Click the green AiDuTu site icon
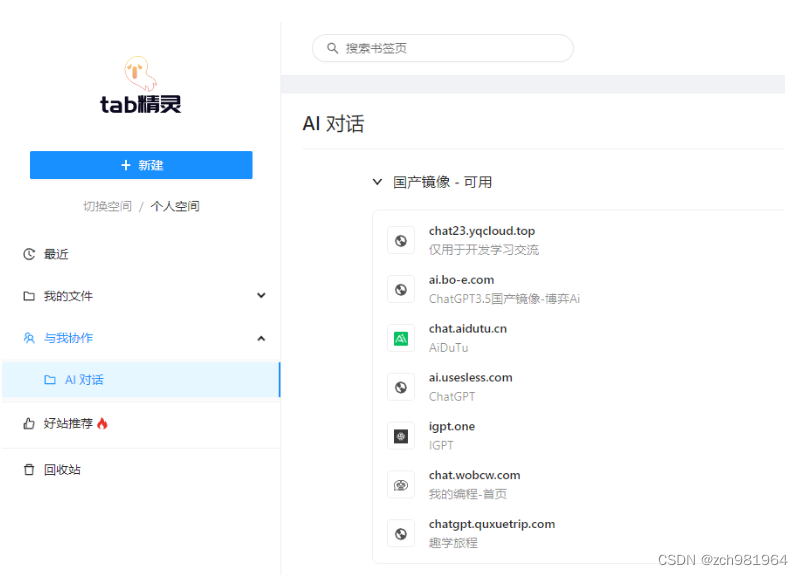 coord(401,338)
